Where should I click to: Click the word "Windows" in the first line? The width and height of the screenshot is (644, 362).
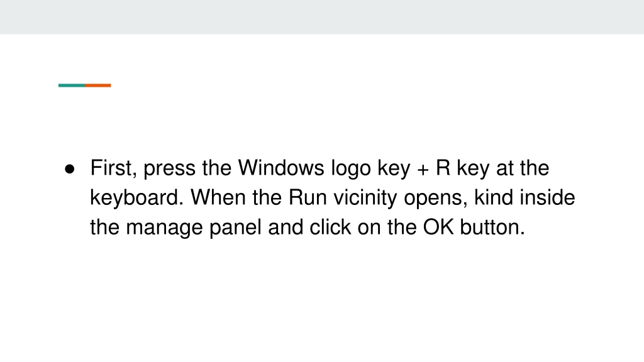281,168
